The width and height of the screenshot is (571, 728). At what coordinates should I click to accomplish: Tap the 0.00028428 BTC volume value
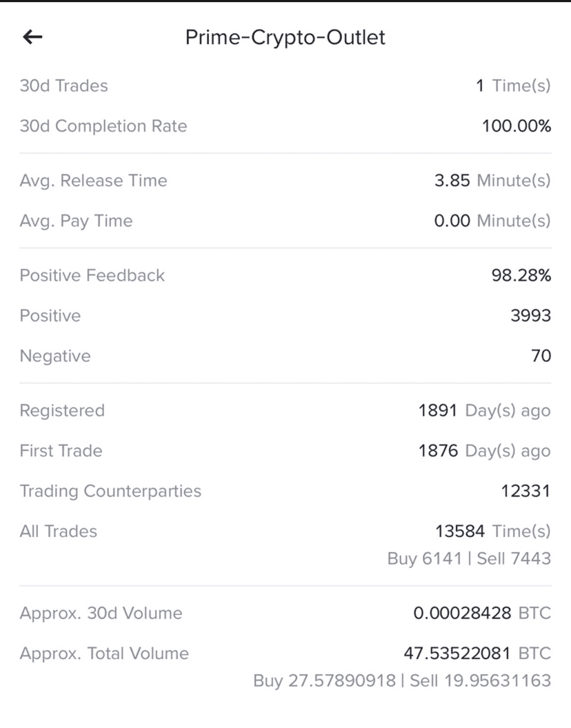click(x=482, y=614)
